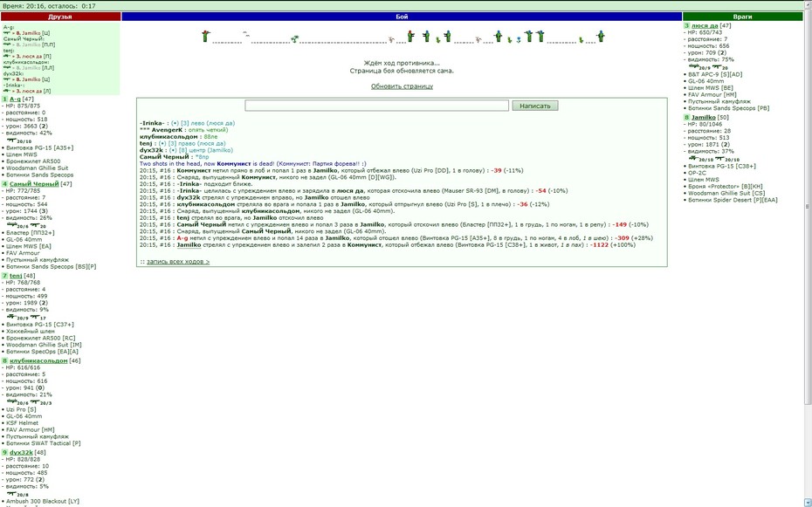812x507 pixels.
Task: Open Самый Черный's player profile link
Action: click(x=34, y=183)
